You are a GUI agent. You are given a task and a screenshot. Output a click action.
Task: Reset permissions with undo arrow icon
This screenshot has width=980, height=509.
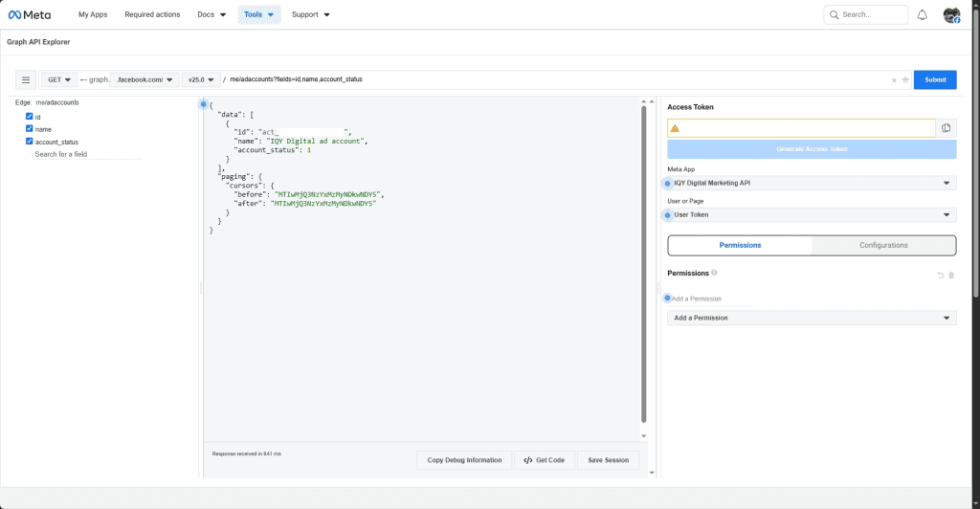pos(941,275)
